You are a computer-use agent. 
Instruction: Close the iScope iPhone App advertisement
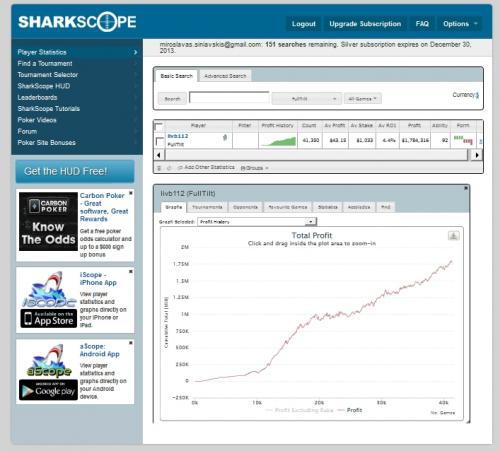pyautogui.click(x=131, y=271)
